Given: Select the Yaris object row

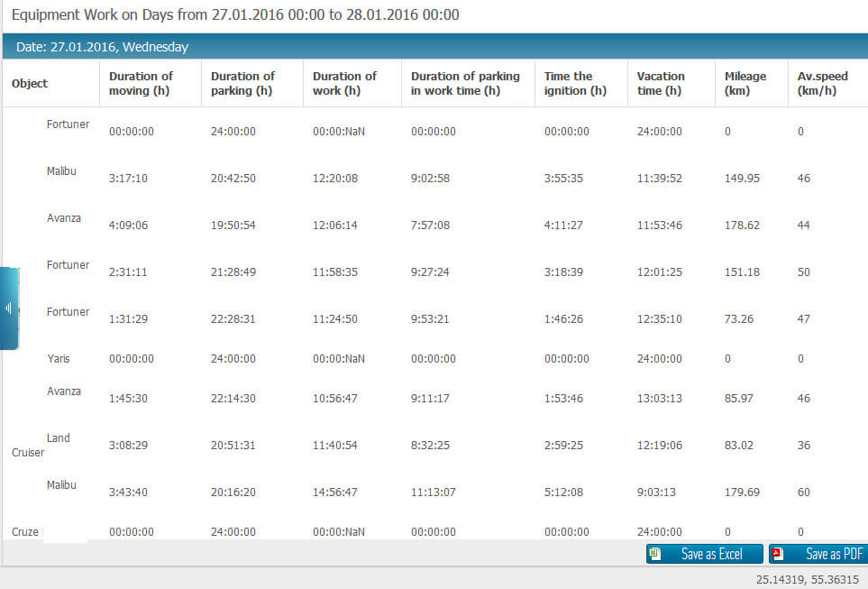Looking at the screenshot, I should point(435,358).
